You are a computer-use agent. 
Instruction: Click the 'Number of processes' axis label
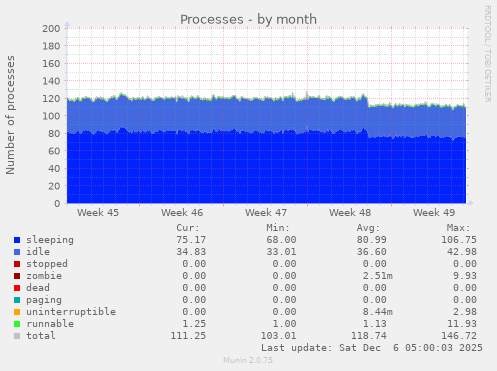[x=10, y=115]
